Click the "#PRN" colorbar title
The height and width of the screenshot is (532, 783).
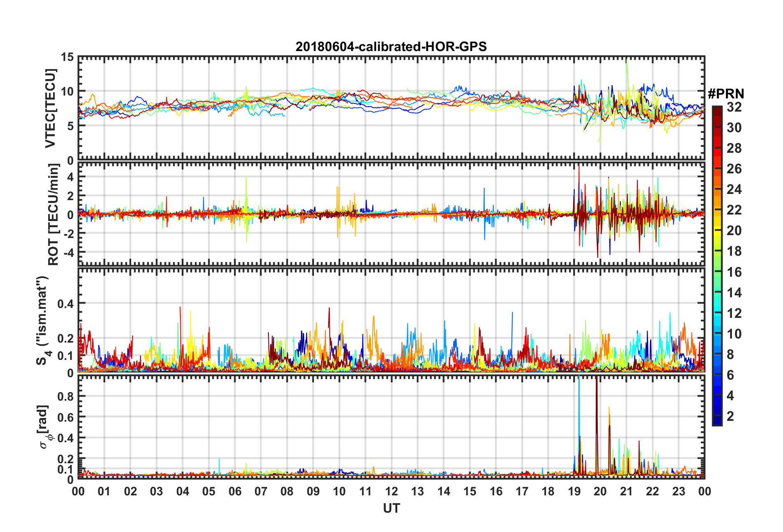pos(726,94)
